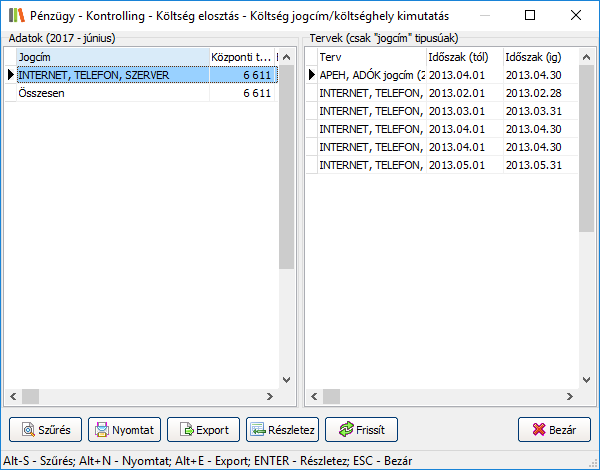Open details via the Részletez button
600x470 pixels.
point(282,430)
